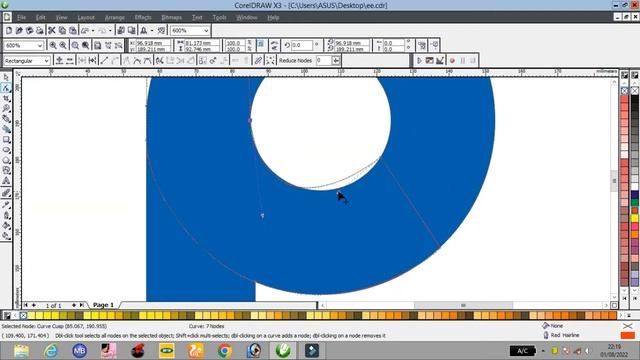640x360 pixels.
Task: Select the Smart Fill tool in toolbox
Action: [x=6, y=129]
